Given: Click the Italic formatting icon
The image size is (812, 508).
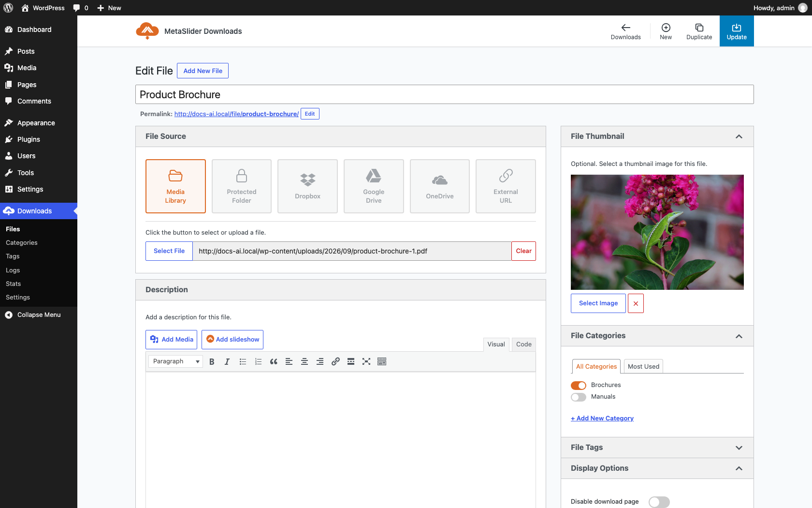Looking at the screenshot, I should pyautogui.click(x=227, y=361).
